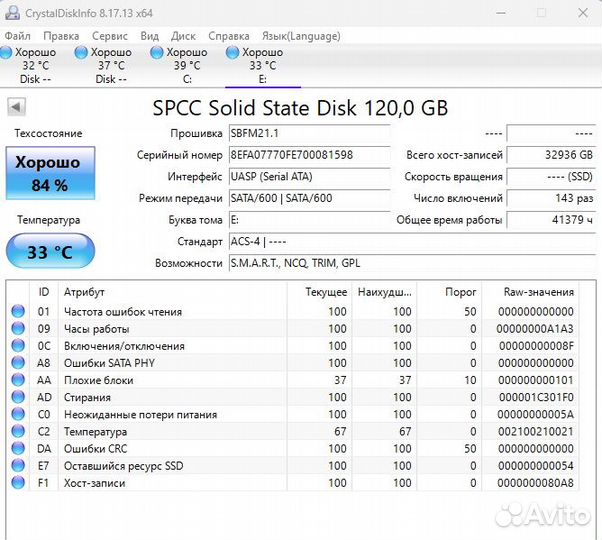Click the Наихудш... column header
Viewport: 602px width, 540px height.
coord(384,292)
